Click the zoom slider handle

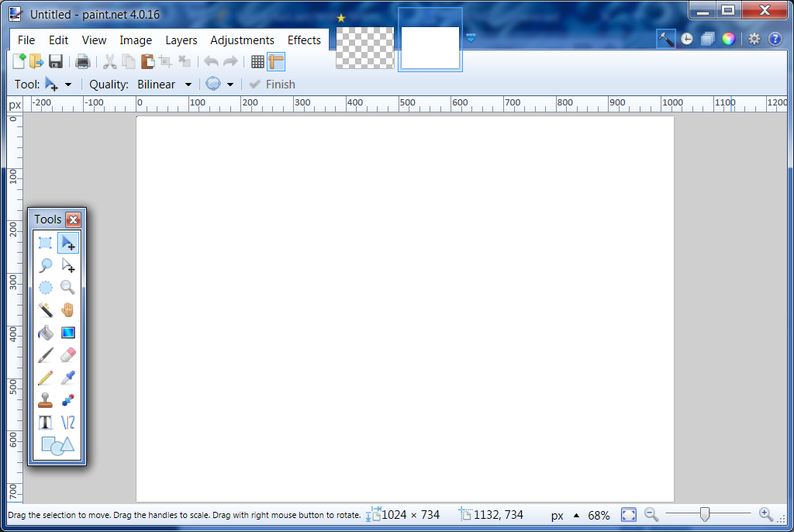point(704,514)
